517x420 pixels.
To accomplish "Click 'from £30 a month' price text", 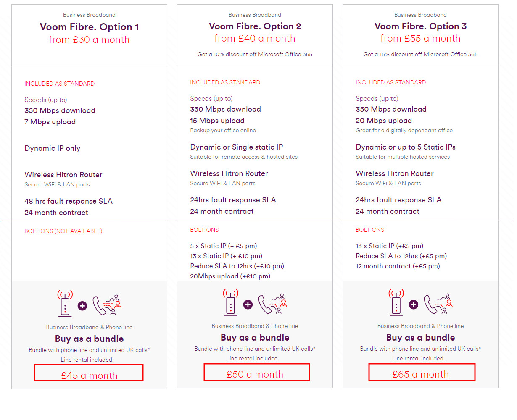I will coord(89,39).
